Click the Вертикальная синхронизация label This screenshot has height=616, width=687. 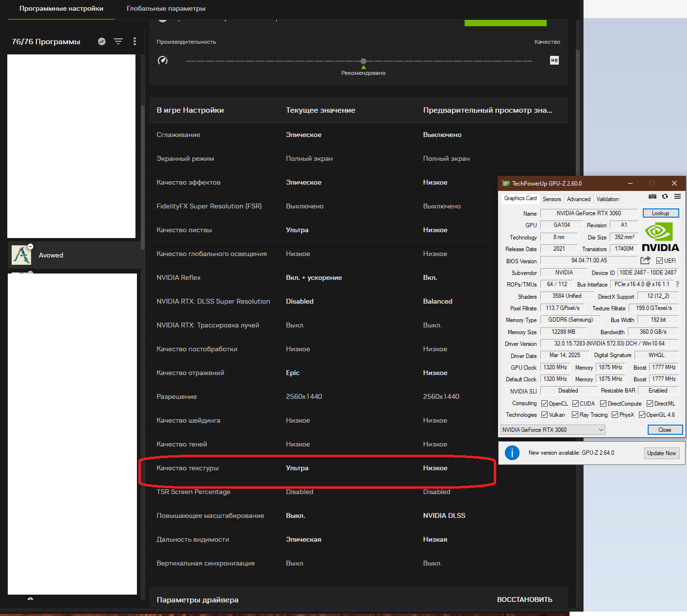tap(205, 563)
